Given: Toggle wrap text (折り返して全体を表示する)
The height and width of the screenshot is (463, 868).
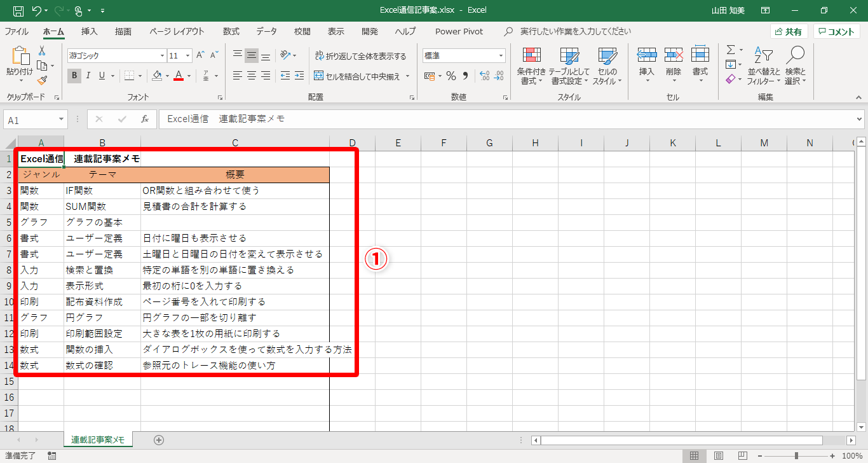Looking at the screenshot, I should (360, 56).
